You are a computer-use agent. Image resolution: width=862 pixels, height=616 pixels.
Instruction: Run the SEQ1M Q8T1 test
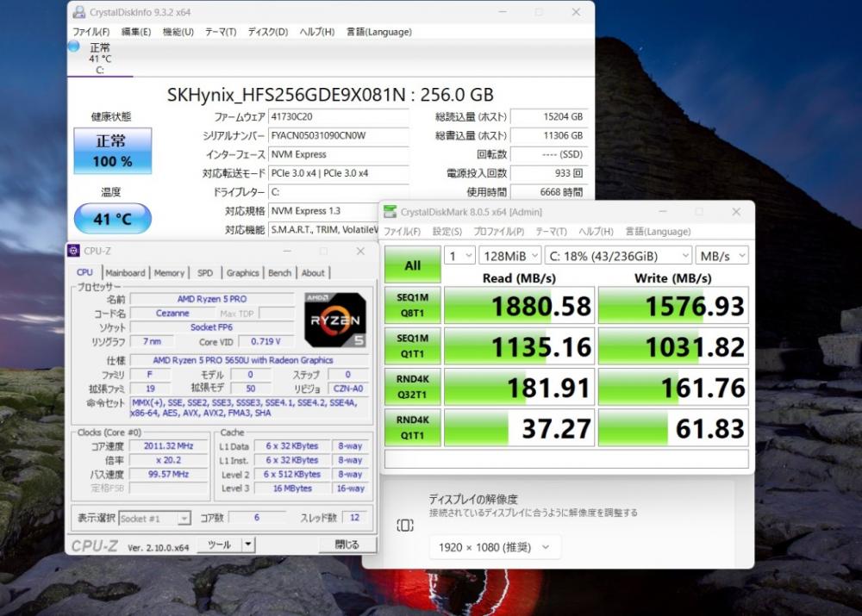click(412, 305)
